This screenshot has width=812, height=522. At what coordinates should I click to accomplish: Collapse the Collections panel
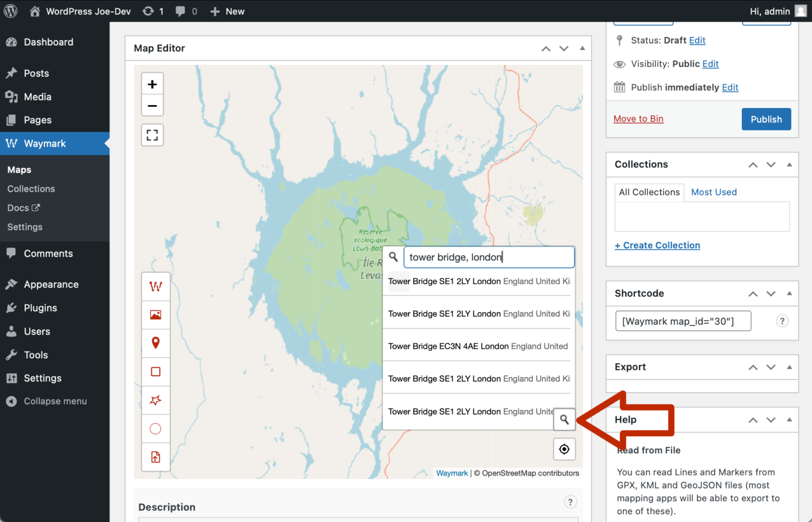pos(789,164)
